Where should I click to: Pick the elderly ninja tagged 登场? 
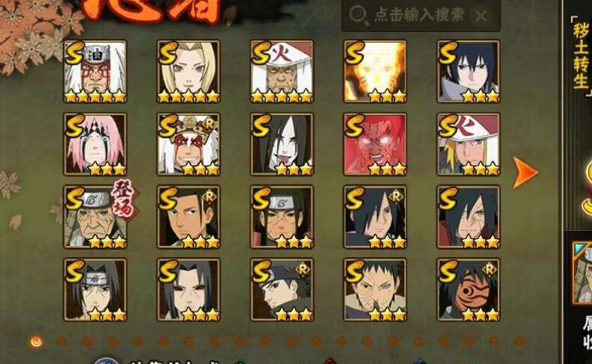click(95, 217)
